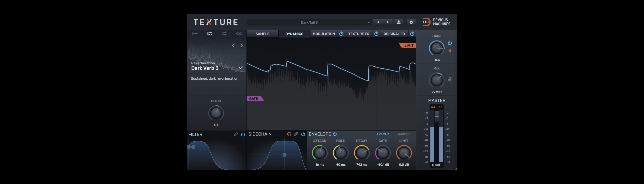644x184 pixels.
Task: Click the Filter link chain icon
Action: point(236,134)
